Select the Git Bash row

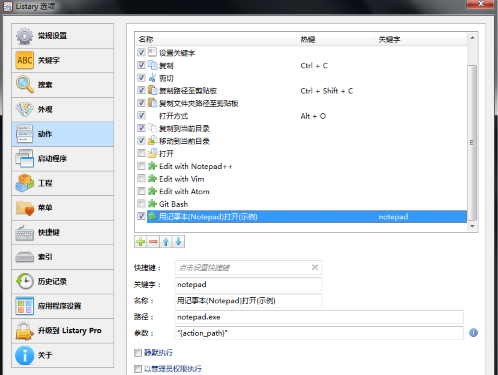(x=307, y=204)
